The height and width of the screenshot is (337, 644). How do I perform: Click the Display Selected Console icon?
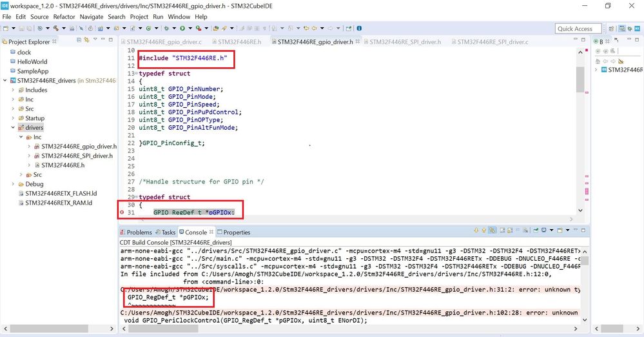click(x=544, y=230)
